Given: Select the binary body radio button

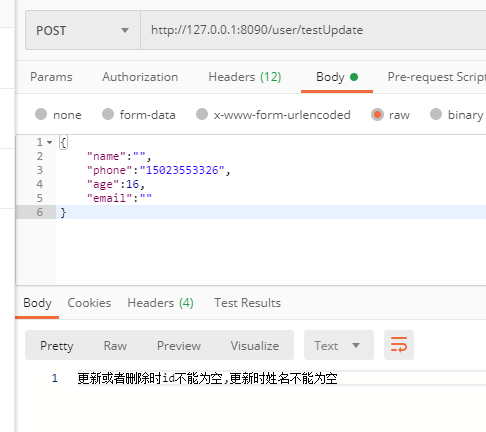Looking at the screenshot, I should [436, 114].
